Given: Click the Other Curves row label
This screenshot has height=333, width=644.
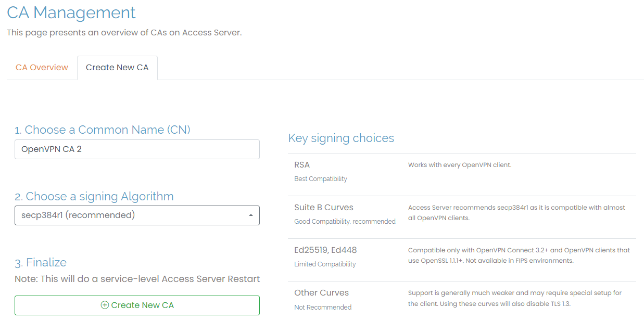Looking at the screenshot, I should pos(321,293).
